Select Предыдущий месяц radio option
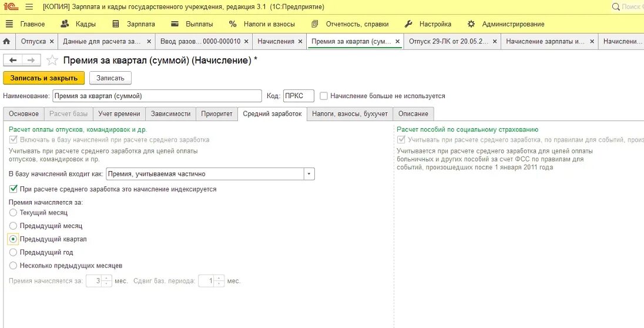 pos(13,226)
